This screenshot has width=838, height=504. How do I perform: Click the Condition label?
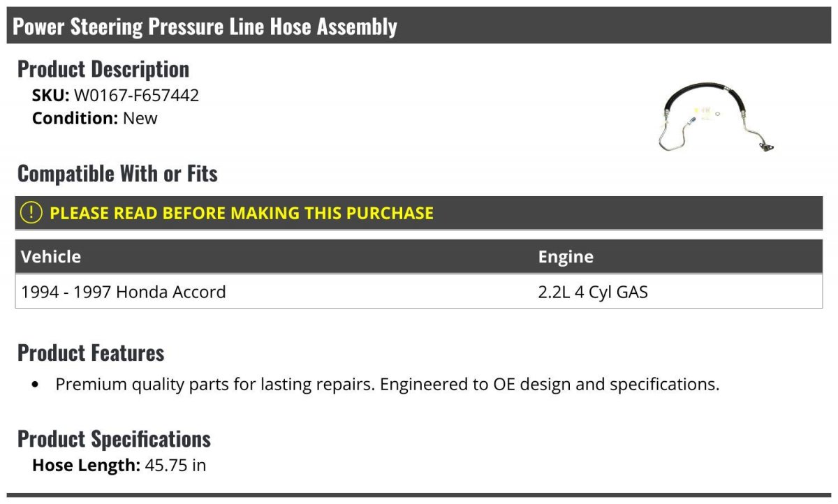pos(75,119)
